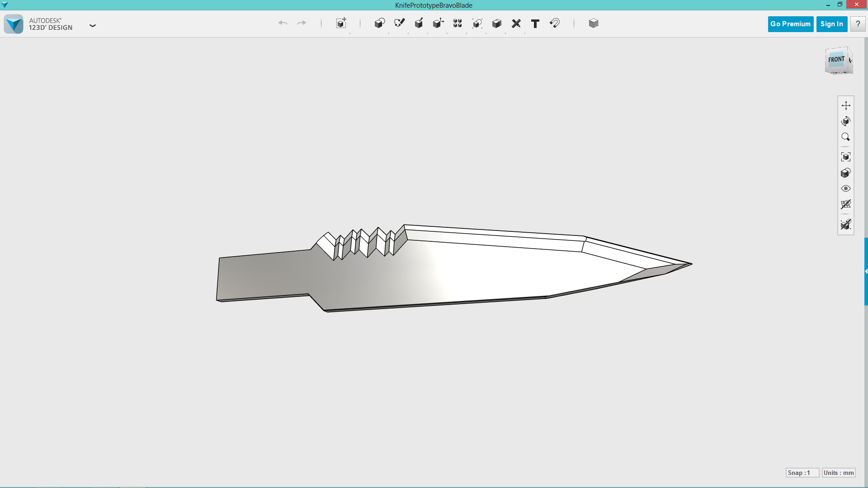This screenshot has height=488, width=868.
Task: Click the Autodesk 123D Design logo
Action: pyautogui.click(x=14, y=24)
